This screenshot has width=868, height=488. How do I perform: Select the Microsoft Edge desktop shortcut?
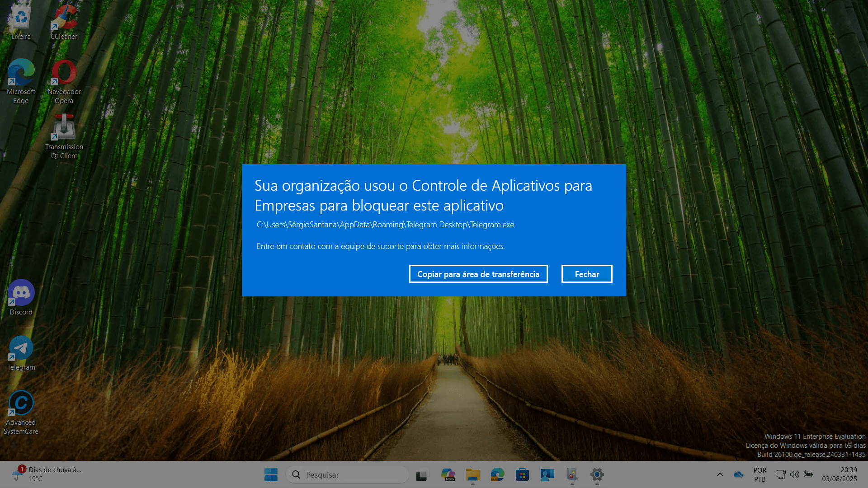pos(21,82)
